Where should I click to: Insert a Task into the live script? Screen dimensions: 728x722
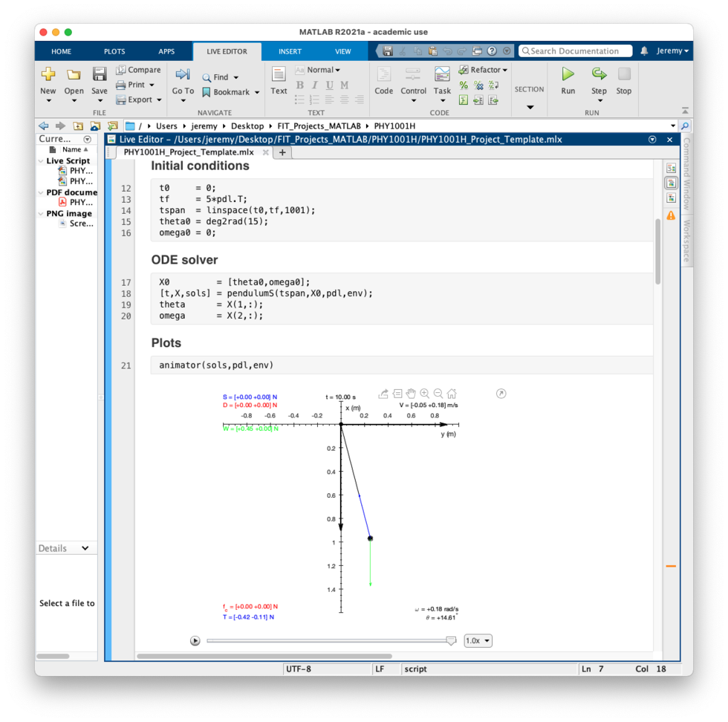click(442, 82)
